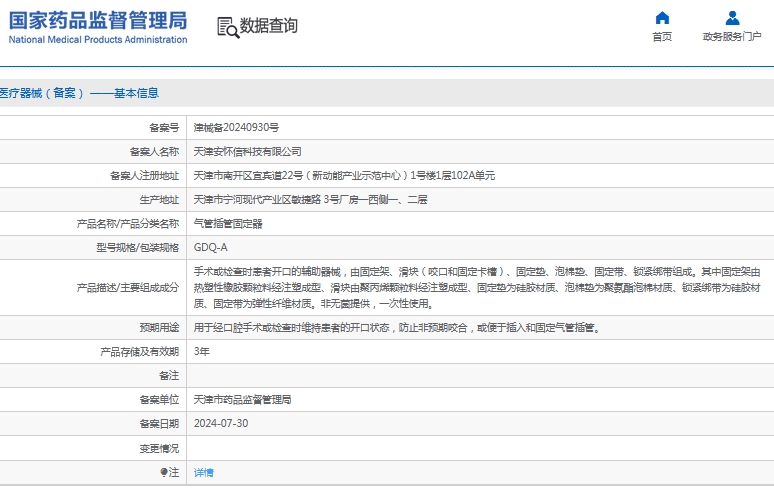
Task: Click the ●注 row label
Action: point(169,473)
